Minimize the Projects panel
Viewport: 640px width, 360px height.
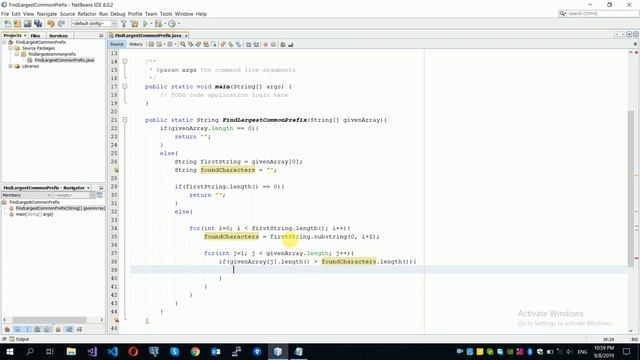coord(101,36)
